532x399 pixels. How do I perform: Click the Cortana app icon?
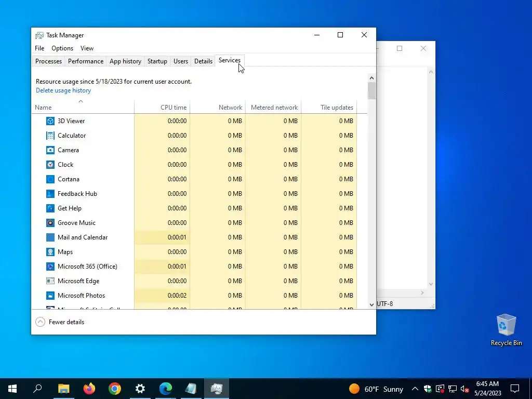[x=50, y=179]
